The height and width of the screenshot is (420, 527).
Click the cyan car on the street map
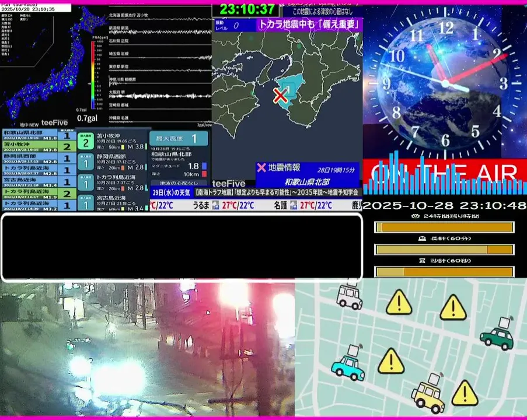coord(348,363)
